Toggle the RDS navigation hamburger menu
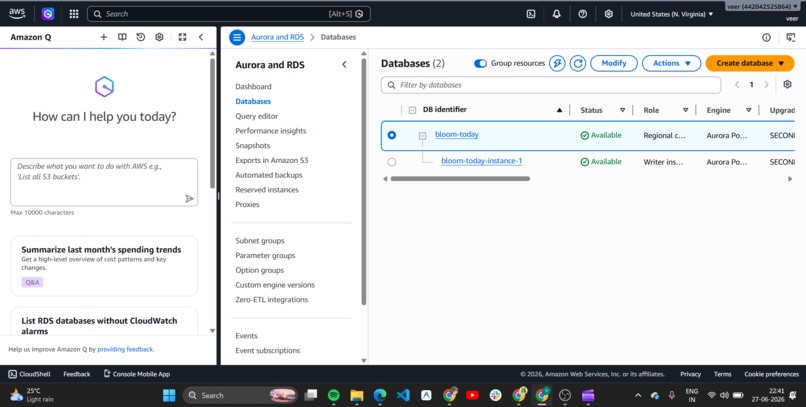The width and height of the screenshot is (806, 407). click(237, 37)
